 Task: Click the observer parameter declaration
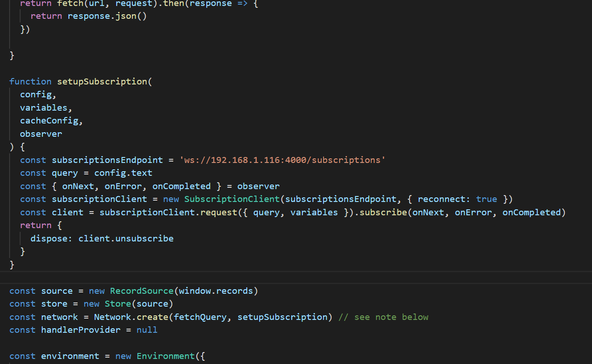[41, 134]
